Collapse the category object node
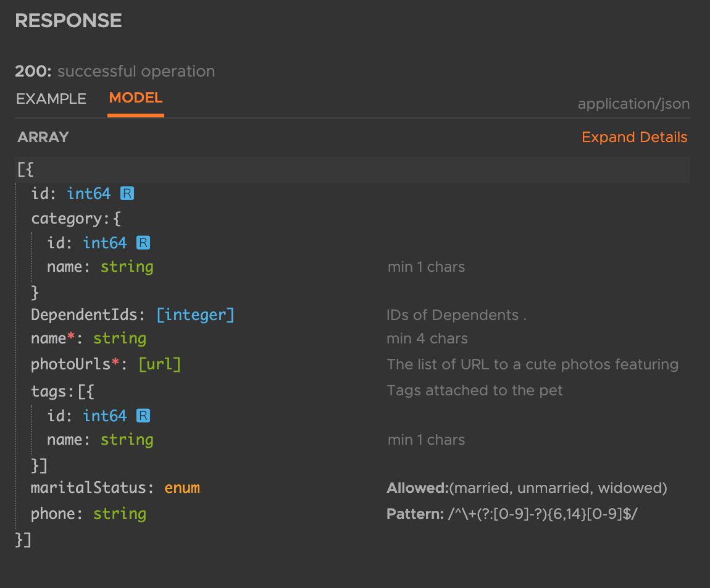The width and height of the screenshot is (710, 588). coord(76,219)
